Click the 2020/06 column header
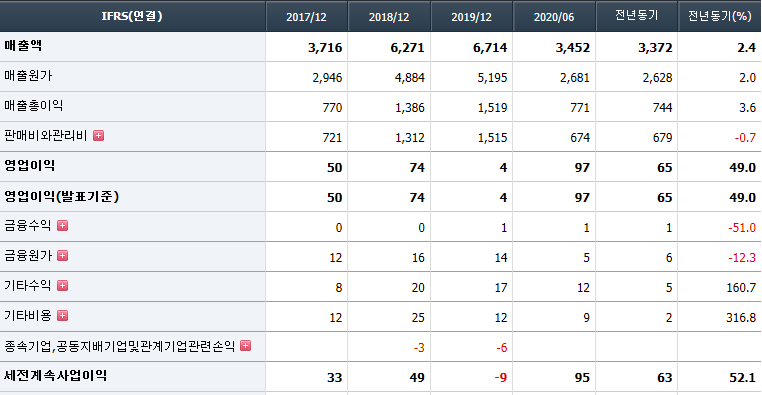This screenshot has height=395, width=762. pyautogui.click(x=554, y=17)
